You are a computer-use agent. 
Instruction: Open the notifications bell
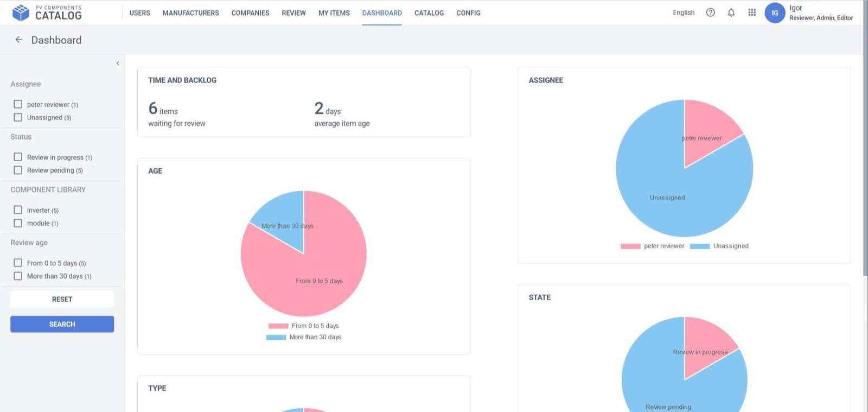pos(731,12)
